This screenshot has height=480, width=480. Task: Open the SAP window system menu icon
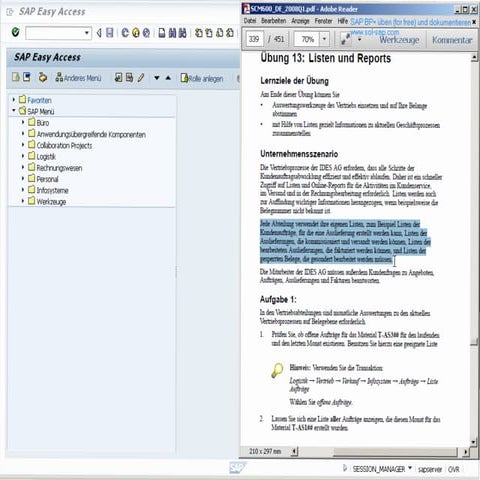pyautogui.click(x=10, y=12)
